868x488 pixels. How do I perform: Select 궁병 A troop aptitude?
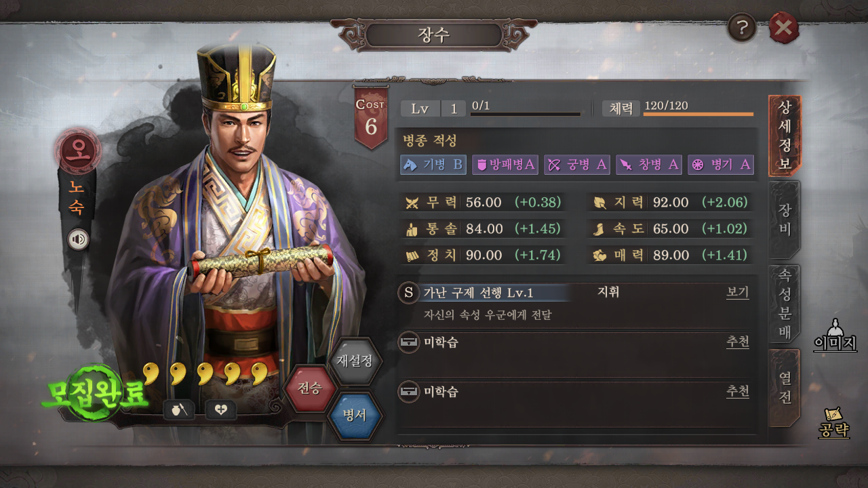577,165
